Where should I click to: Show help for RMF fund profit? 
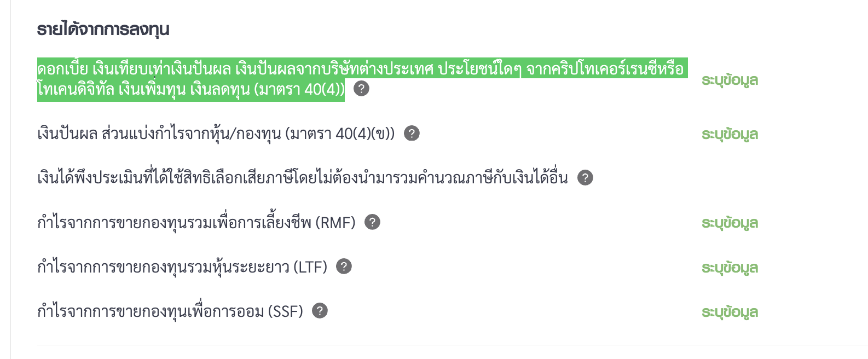(x=372, y=222)
